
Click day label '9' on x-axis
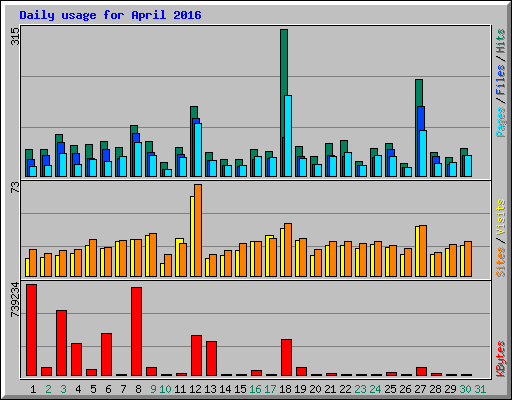coord(153,389)
